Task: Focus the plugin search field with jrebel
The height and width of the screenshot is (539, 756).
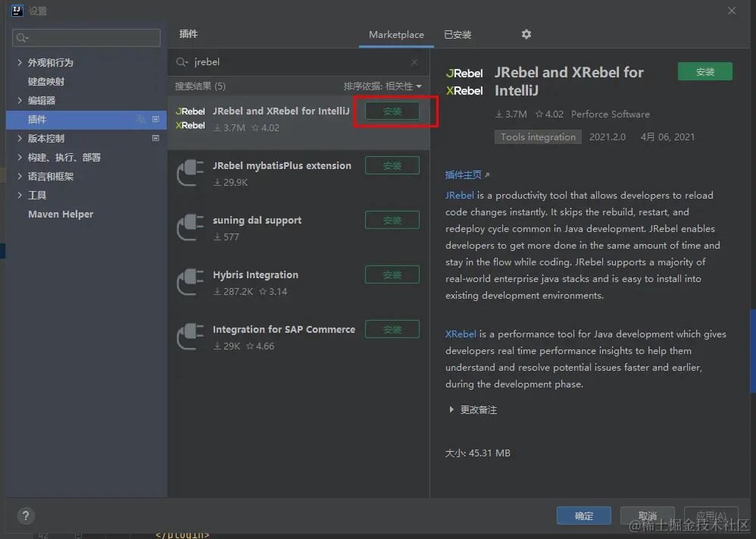Action: 299,62
